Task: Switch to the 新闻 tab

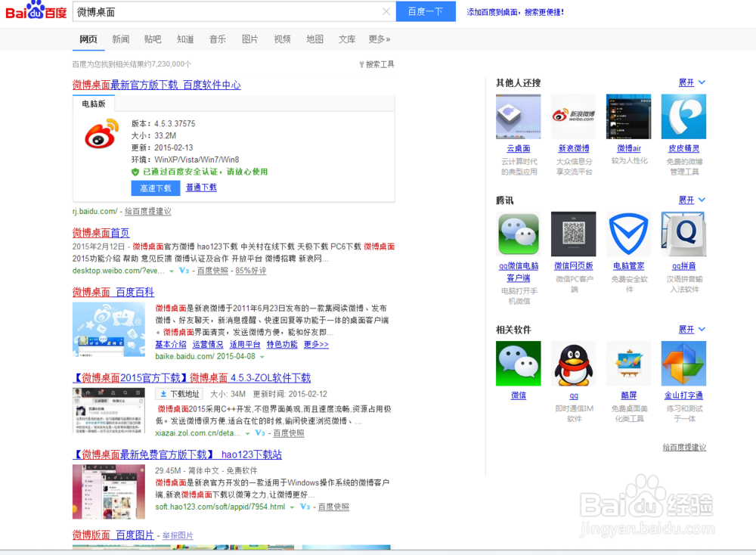Action: coord(120,39)
